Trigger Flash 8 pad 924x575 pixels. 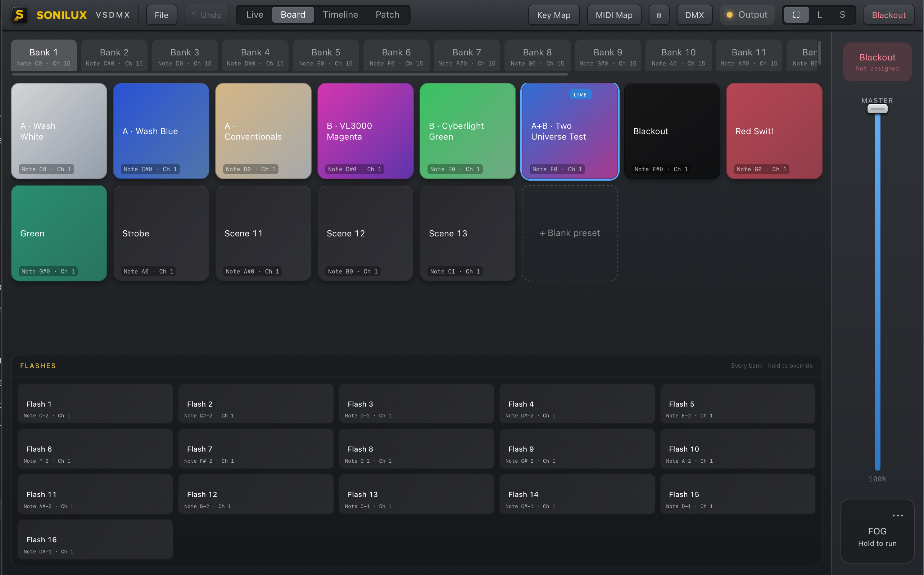[416, 449]
